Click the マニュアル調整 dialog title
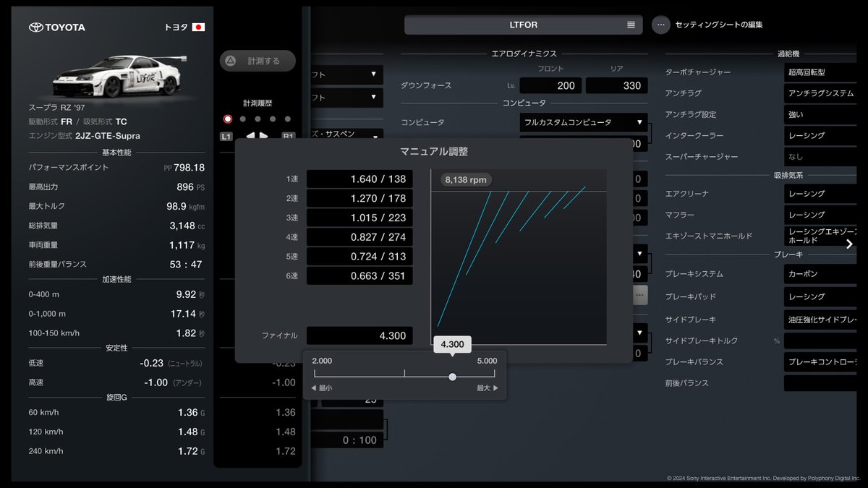Screen dimensions: 868x488 [434, 152]
